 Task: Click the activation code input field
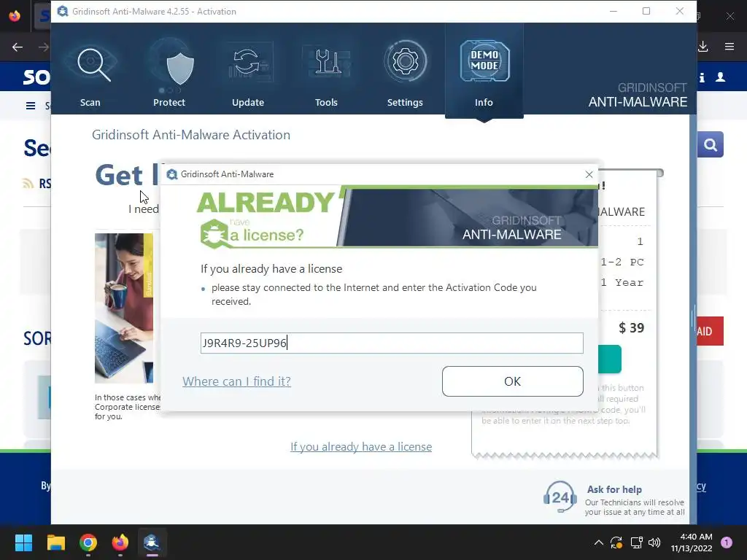(x=392, y=343)
